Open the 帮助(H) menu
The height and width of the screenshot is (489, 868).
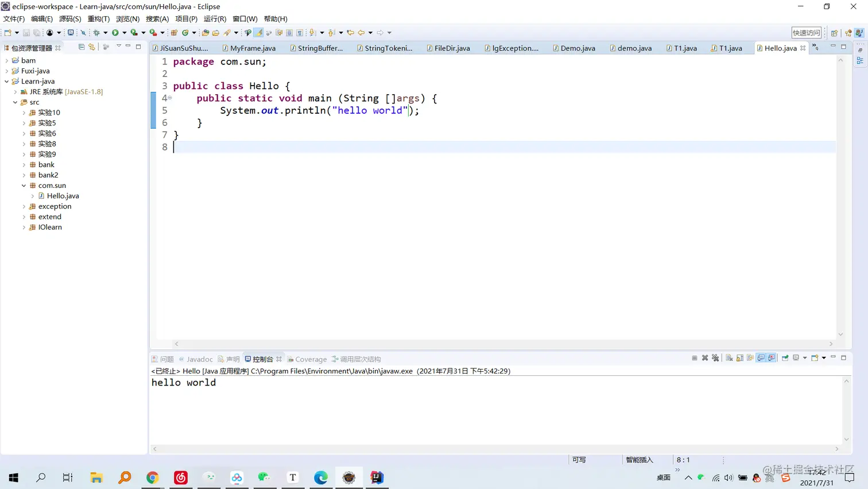tap(276, 19)
